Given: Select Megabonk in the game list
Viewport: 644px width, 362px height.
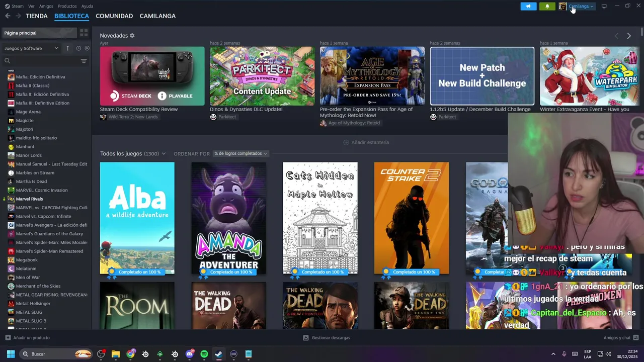Looking at the screenshot, I should pos(27,260).
